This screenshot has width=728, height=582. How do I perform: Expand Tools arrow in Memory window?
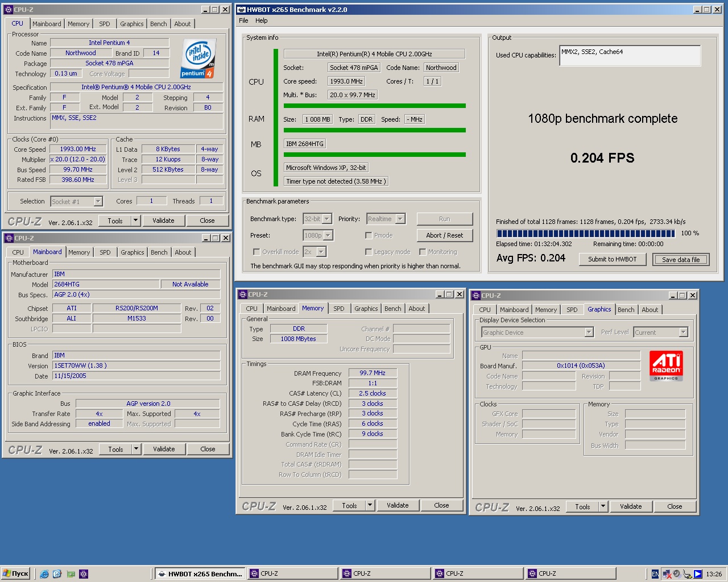pos(370,505)
